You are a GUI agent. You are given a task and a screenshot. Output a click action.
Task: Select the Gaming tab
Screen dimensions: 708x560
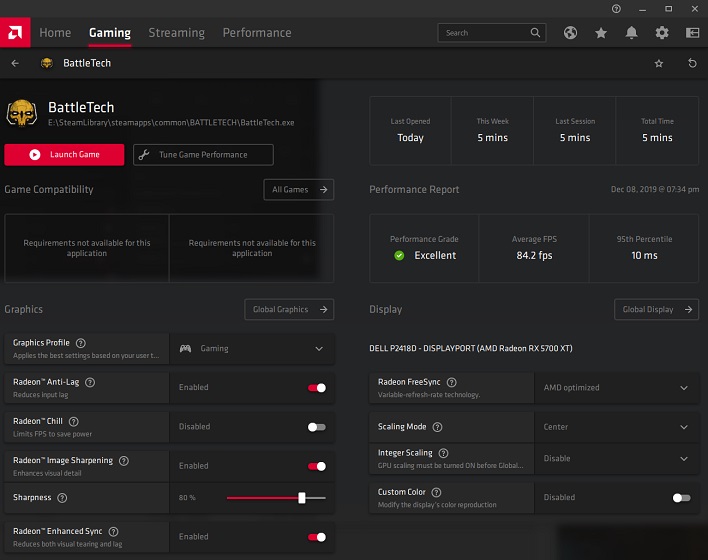110,33
